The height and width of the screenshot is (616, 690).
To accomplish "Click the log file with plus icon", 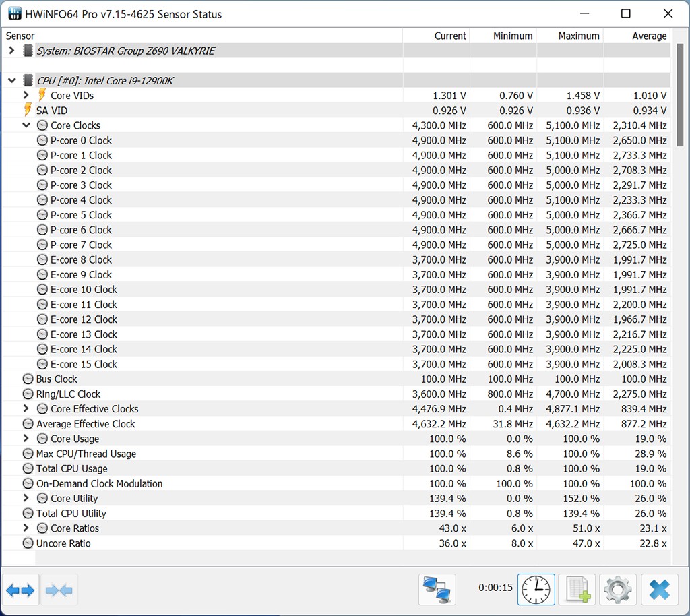I will (577, 590).
